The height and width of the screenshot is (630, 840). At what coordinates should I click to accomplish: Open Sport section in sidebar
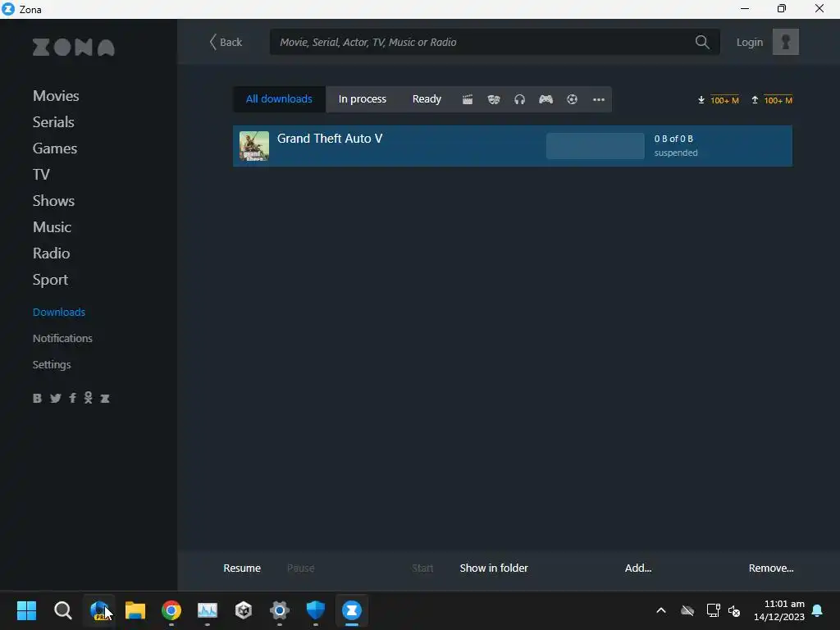pos(50,280)
